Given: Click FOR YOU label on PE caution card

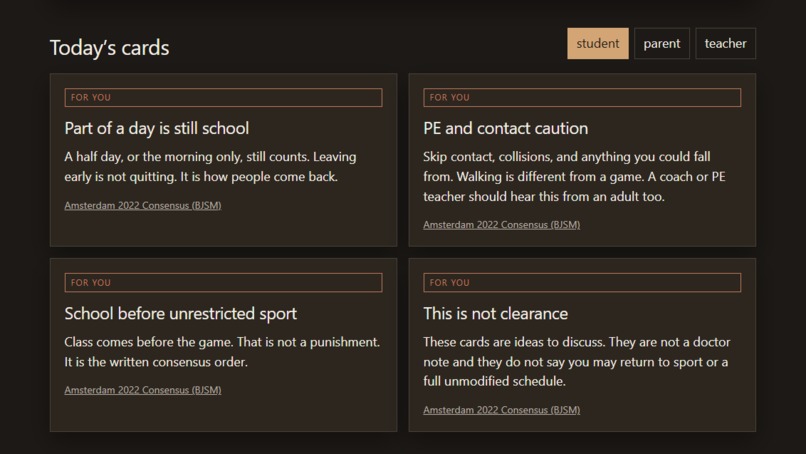Looking at the screenshot, I should (x=582, y=98).
